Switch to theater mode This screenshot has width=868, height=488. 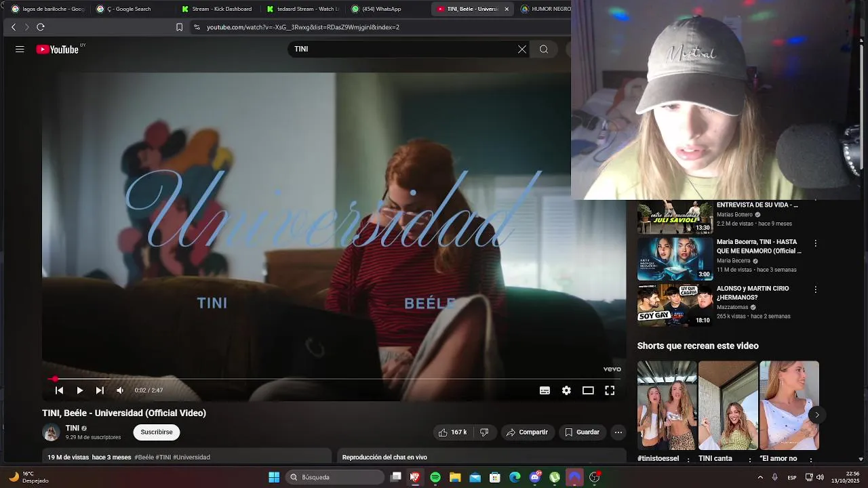click(588, 390)
